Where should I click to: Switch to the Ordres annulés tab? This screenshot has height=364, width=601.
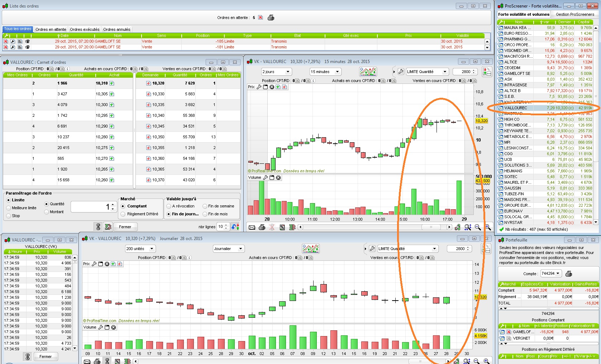tap(117, 29)
